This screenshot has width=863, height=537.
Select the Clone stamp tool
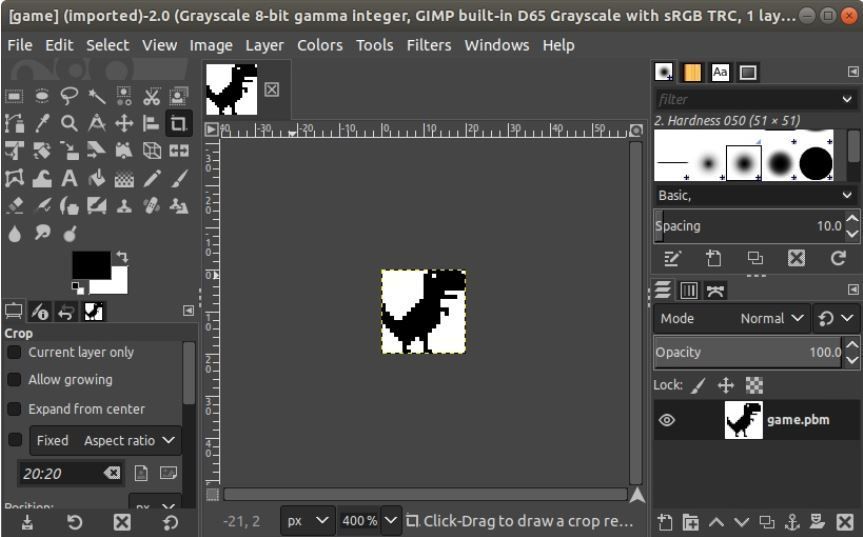point(124,206)
